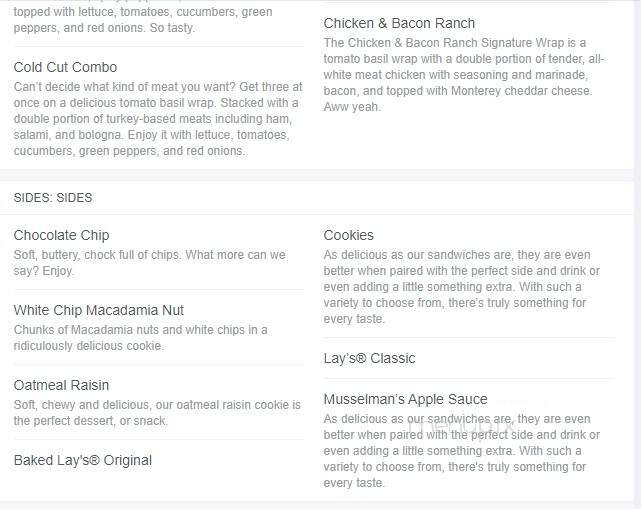Click the description under Musselman's Apple Sauce
The image size is (641, 509).
click(x=462, y=451)
